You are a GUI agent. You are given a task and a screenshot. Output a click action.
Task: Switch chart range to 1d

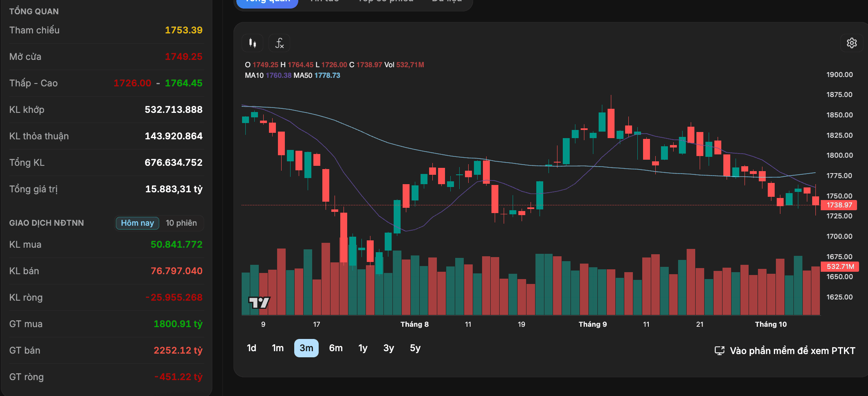pyautogui.click(x=251, y=348)
